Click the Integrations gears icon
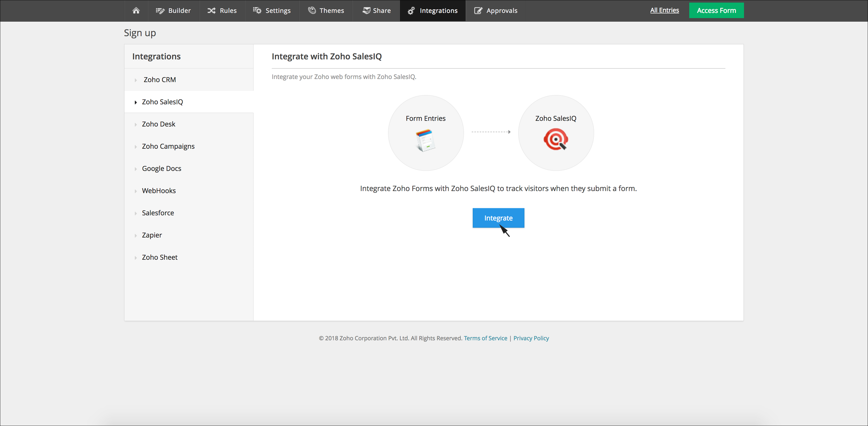Viewport: 868px width, 426px height. [x=412, y=11]
